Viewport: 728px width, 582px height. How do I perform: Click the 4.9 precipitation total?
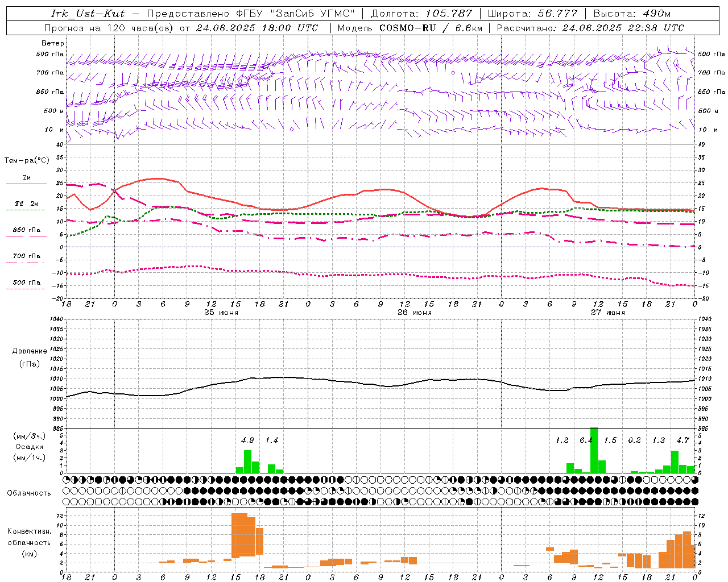coord(247,440)
